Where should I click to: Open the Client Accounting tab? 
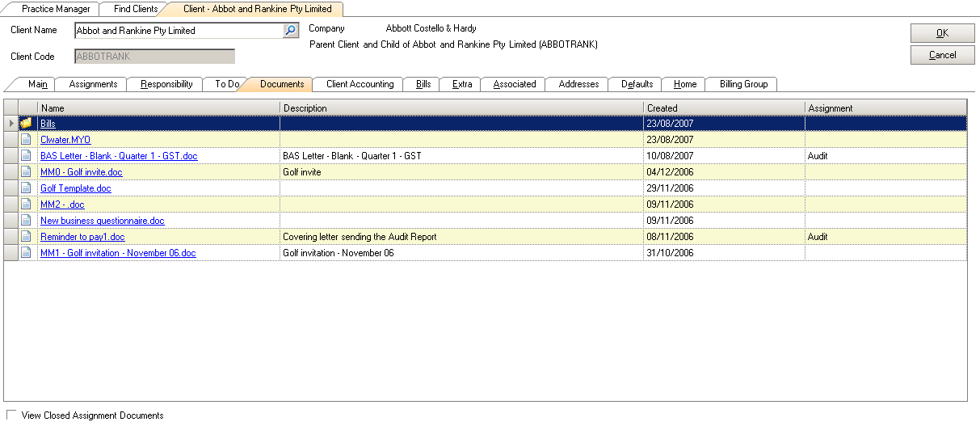360,84
